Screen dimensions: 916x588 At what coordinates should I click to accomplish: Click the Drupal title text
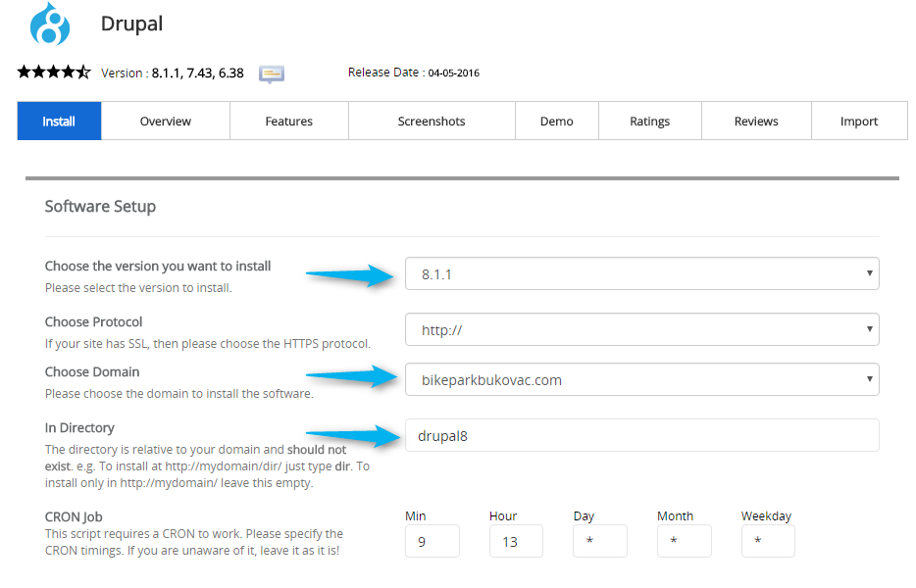click(131, 24)
